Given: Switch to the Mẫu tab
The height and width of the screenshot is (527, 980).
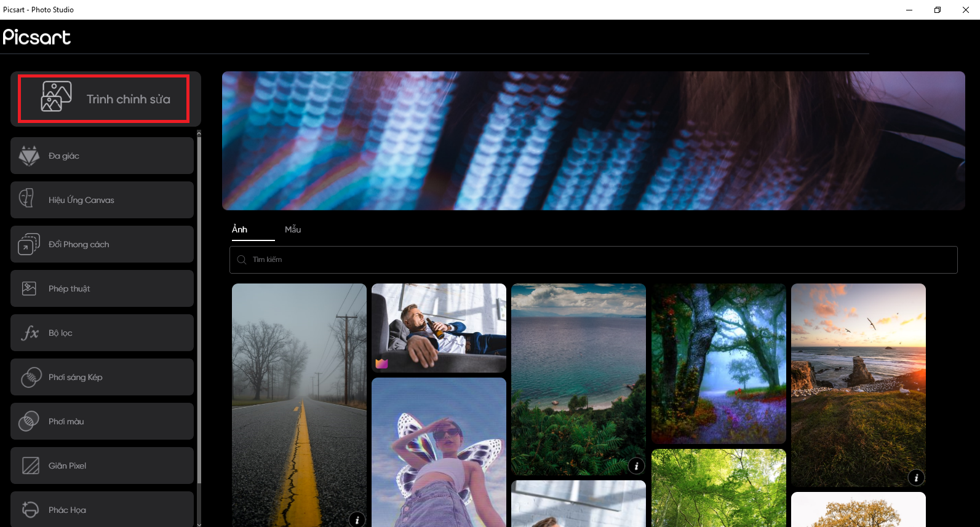Looking at the screenshot, I should pyautogui.click(x=293, y=229).
